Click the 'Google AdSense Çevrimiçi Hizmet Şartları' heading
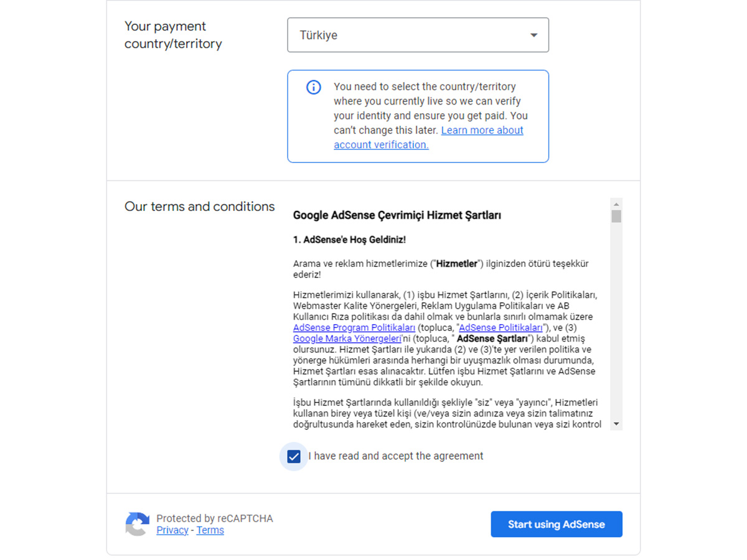The height and width of the screenshot is (560, 747). pos(397,215)
